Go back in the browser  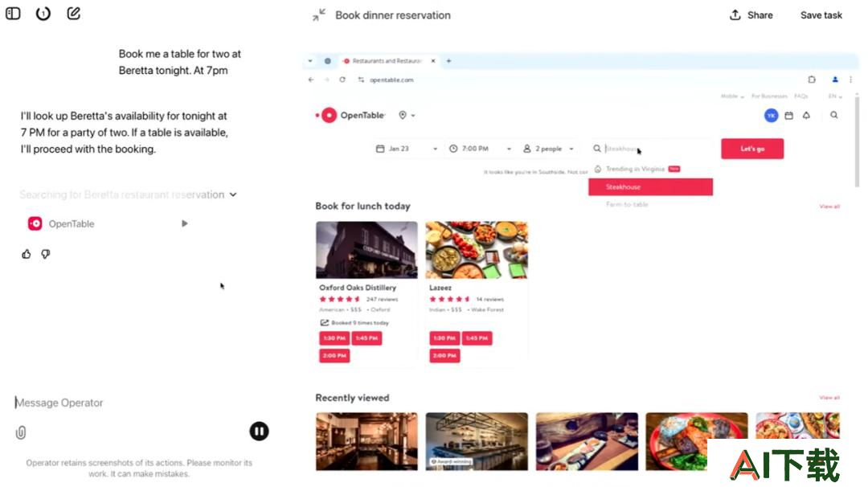click(x=310, y=80)
